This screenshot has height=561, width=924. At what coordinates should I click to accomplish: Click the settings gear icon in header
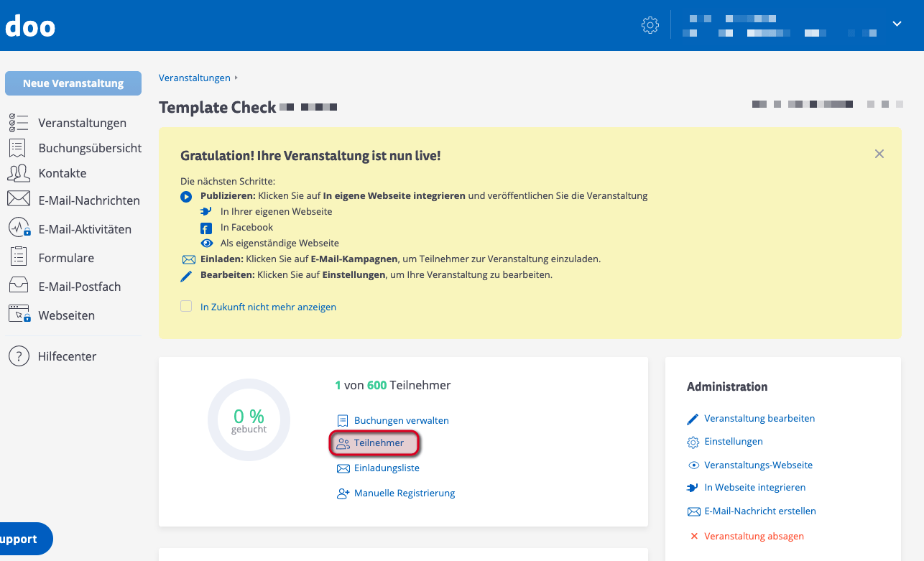650,25
